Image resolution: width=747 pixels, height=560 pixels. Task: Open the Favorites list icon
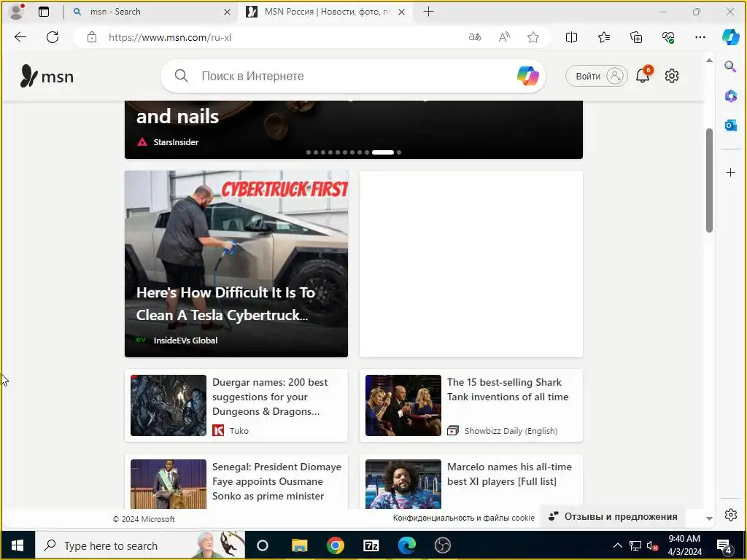603,37
